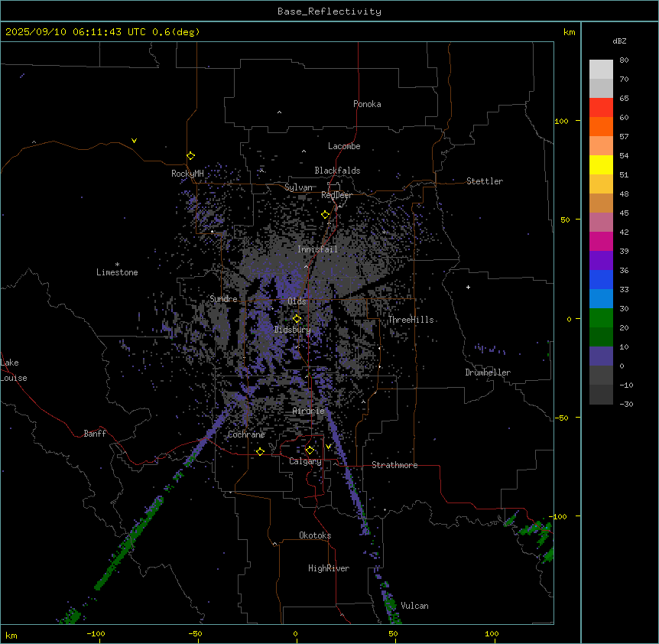Click the Innisfail town label
The width and height of the screenshot is (659, 644).
click(x=317, y=249)
